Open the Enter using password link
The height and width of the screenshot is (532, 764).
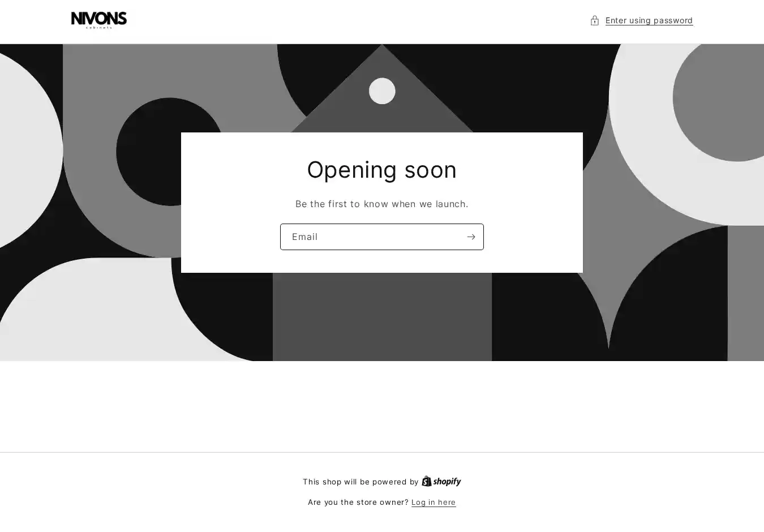(649, 20)
